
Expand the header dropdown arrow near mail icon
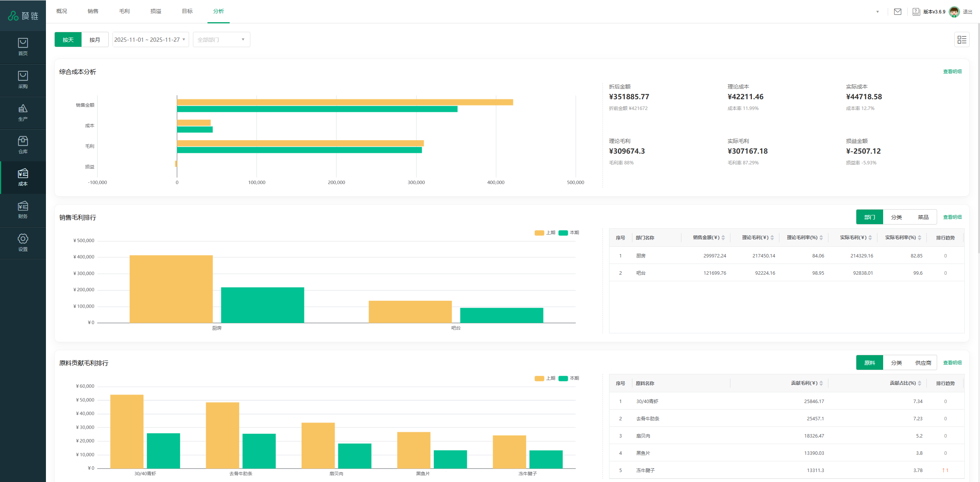pos(877,11)
